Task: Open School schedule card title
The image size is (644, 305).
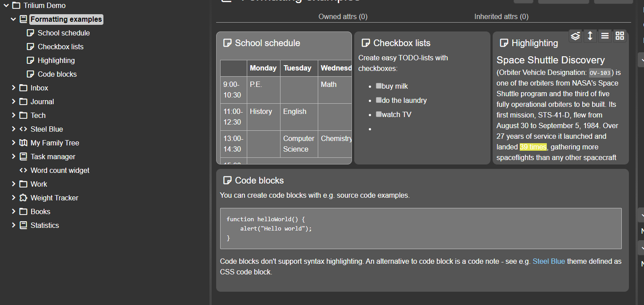Action: click(x=267, y=43)
